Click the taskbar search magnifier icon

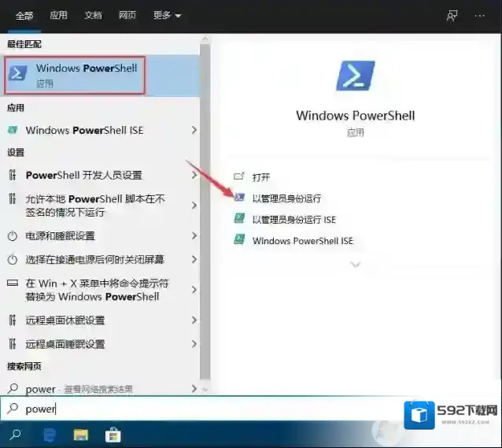pyautogui.click(x=15, y=434)
